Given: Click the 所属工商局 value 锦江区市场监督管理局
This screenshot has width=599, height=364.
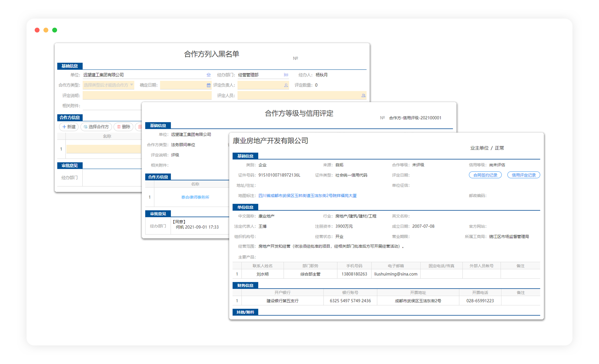Looking at the screenshot, I should (x=509, y=236).
